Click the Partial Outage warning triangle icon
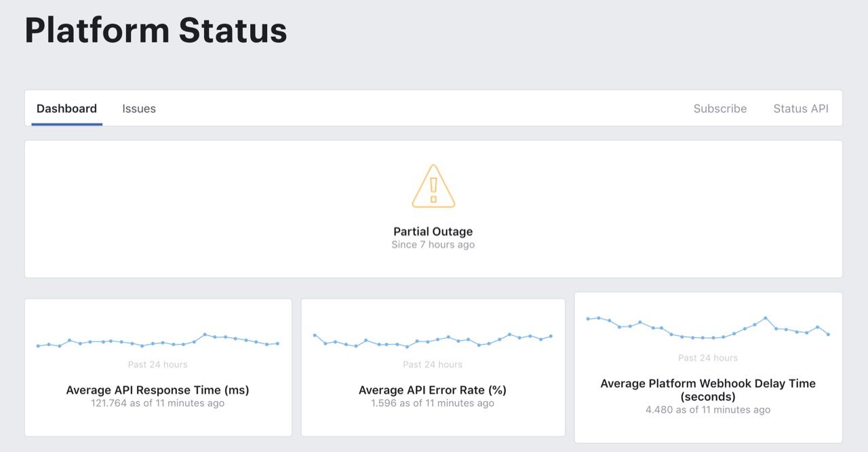Image resolution: width=868 pixels, height=452 pixels. click(433, 187)
